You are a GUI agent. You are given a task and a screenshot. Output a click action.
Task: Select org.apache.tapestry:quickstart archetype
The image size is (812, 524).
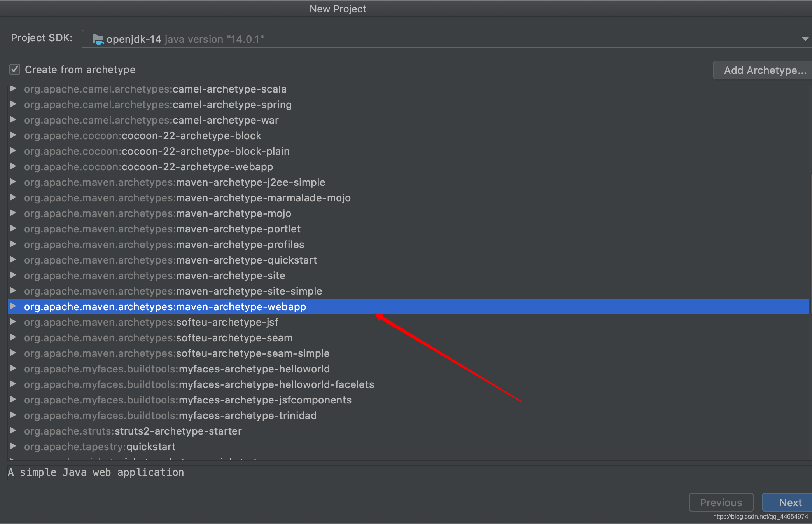100,447
